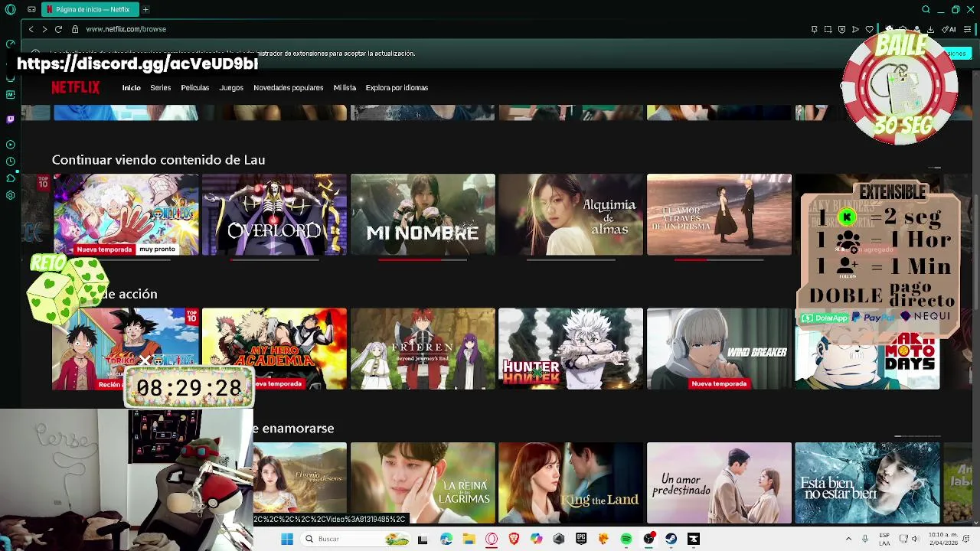
Task: Open Brave browser from the taskbar
Action: click(514, 539)
